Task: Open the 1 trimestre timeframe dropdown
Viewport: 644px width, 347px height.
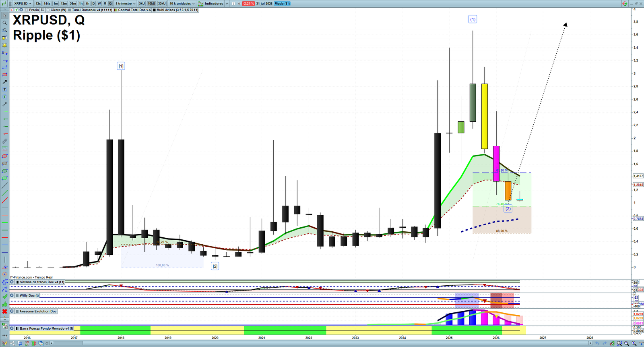Action: [125, 4]
